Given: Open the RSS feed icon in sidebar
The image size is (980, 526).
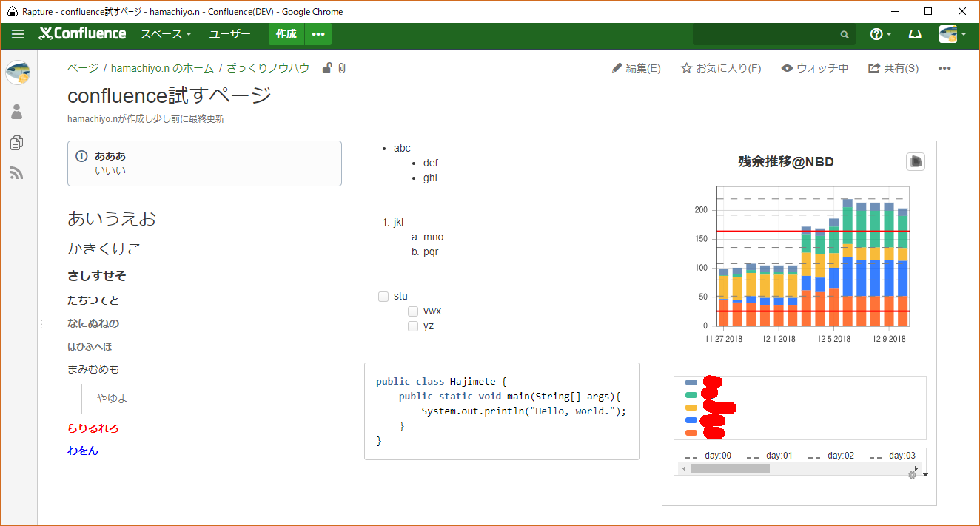Looking at the screenshot, I should tap(17, 173).
